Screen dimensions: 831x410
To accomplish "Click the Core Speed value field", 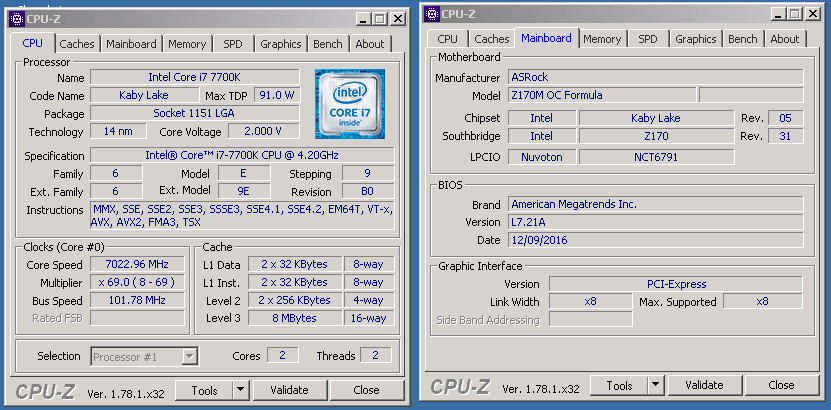I will (137, 265).
